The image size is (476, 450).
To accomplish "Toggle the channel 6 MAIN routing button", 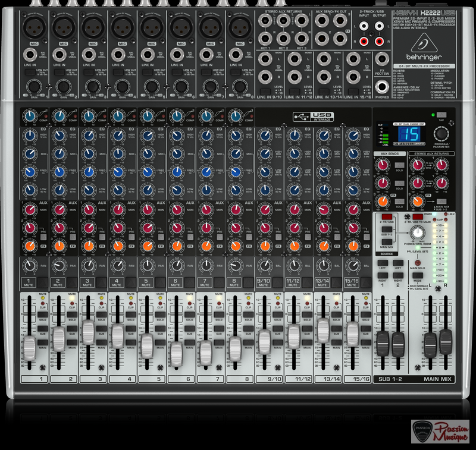I will pyautogui.click(x=190, y=342).
